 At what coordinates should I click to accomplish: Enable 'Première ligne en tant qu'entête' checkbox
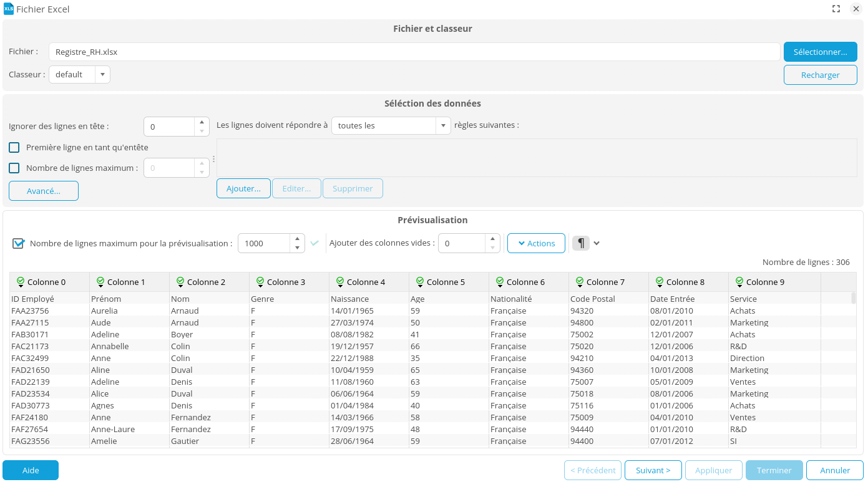[14, 148]
